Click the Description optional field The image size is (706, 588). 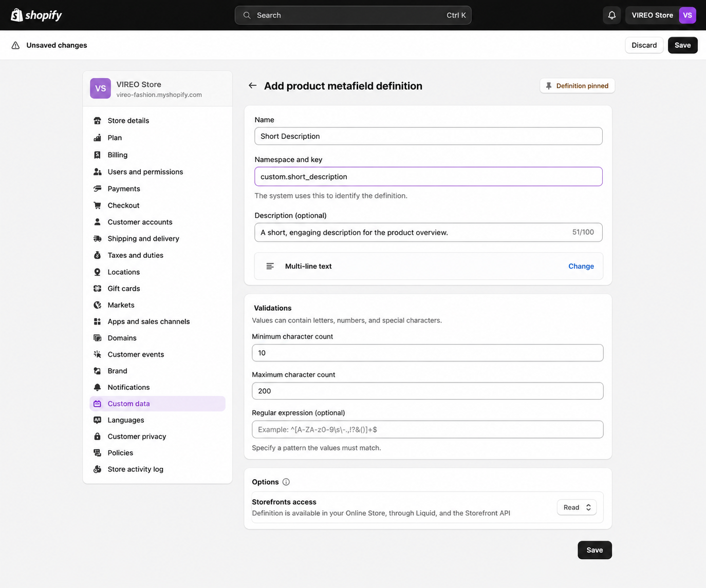pos(428,232)
